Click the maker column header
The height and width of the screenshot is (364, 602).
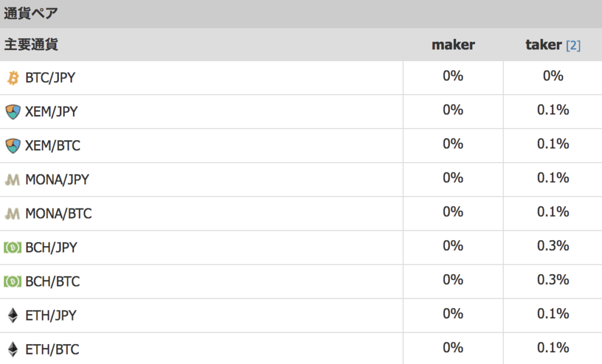click(453, 45)
